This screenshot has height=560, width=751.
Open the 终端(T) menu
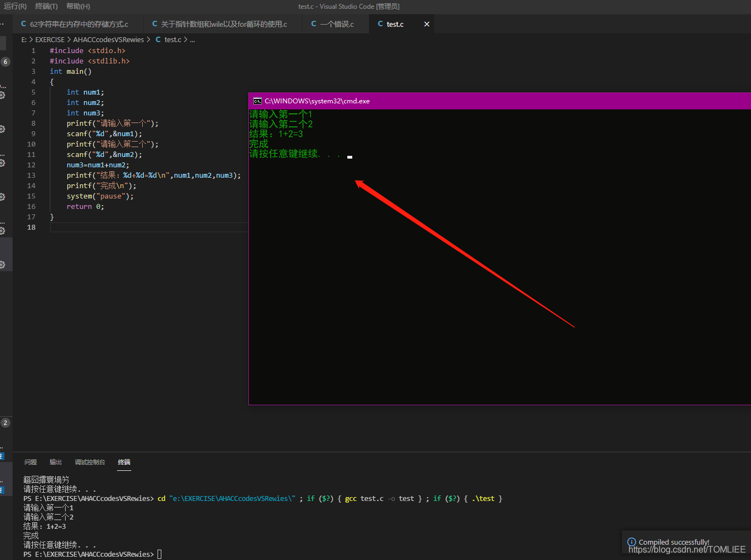pyautogui.click(x=46, y=7)
